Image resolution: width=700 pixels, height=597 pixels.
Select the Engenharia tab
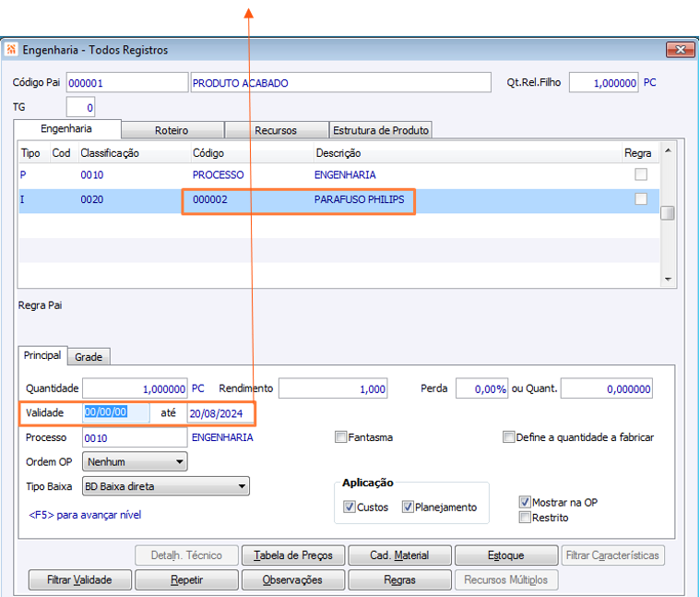pos(66,128)
